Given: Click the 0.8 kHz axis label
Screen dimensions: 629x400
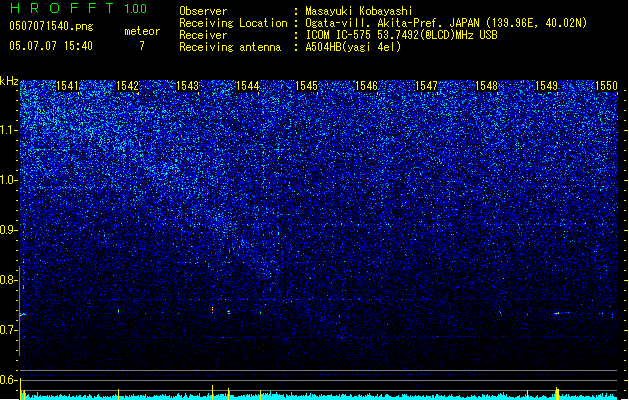Looking at the screenshot, I should pyautogui.click(x=9, y=280).
